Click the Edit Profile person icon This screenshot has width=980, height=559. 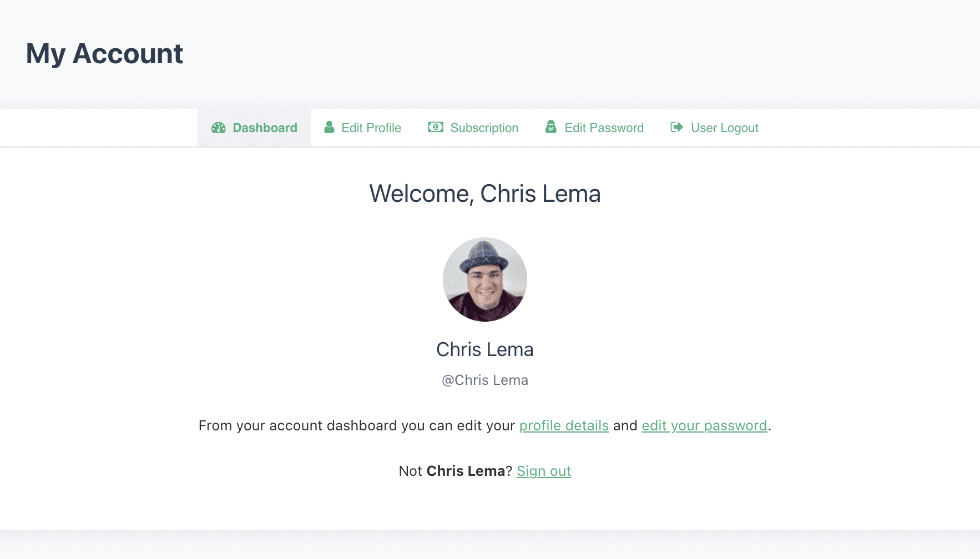pos(329,127)
